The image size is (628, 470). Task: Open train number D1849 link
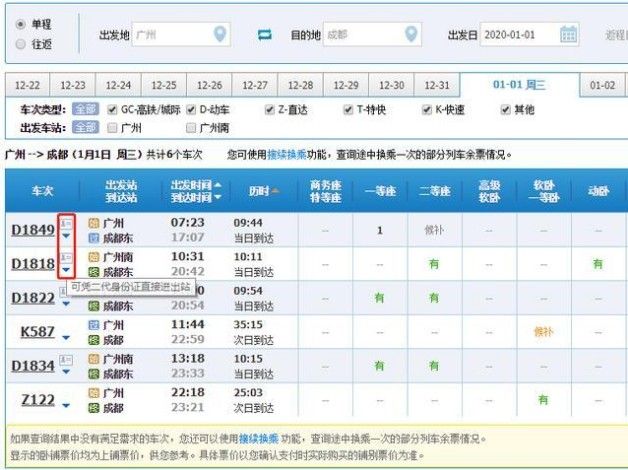[33, 230]
